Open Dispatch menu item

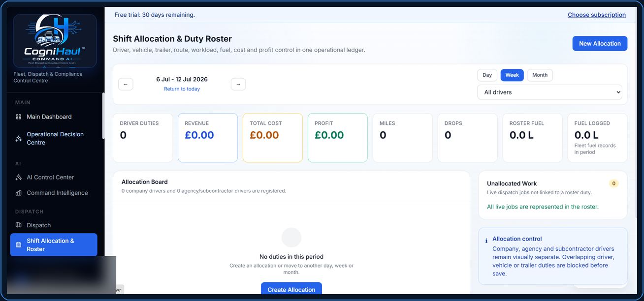coord(54,225)
